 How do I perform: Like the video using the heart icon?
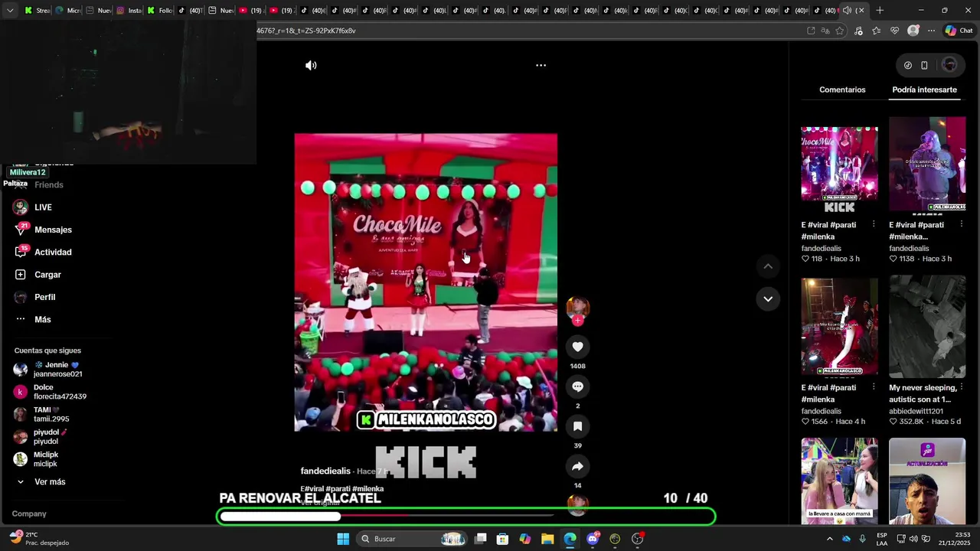[x=578, y=347]
